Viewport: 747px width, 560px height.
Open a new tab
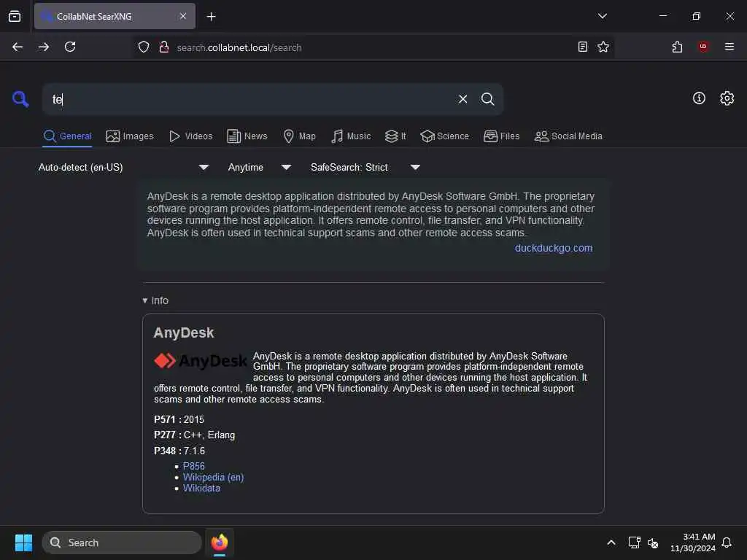[211, 17]
